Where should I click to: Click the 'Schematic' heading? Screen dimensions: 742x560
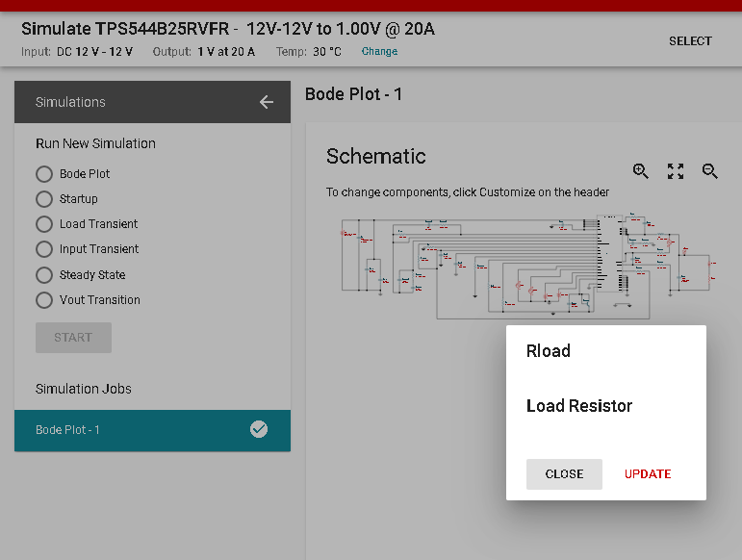(375, 157)
